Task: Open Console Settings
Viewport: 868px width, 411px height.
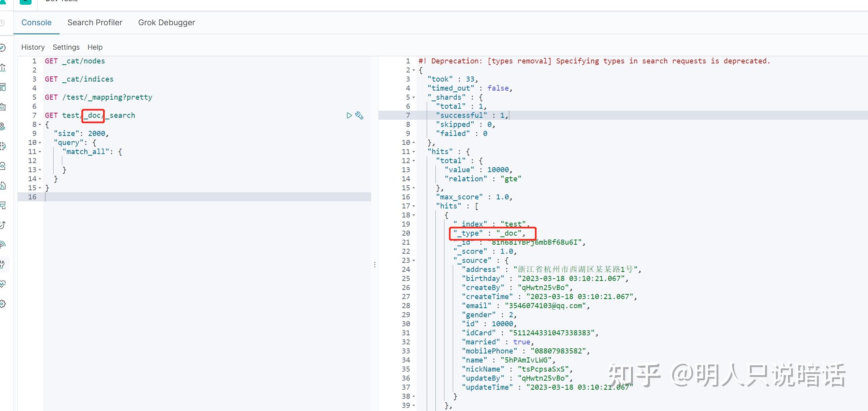Action: [x=66, y=47]
